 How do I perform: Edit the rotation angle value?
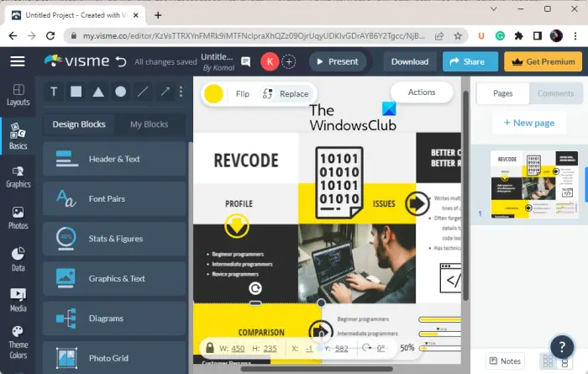click(x=381, y=349)
